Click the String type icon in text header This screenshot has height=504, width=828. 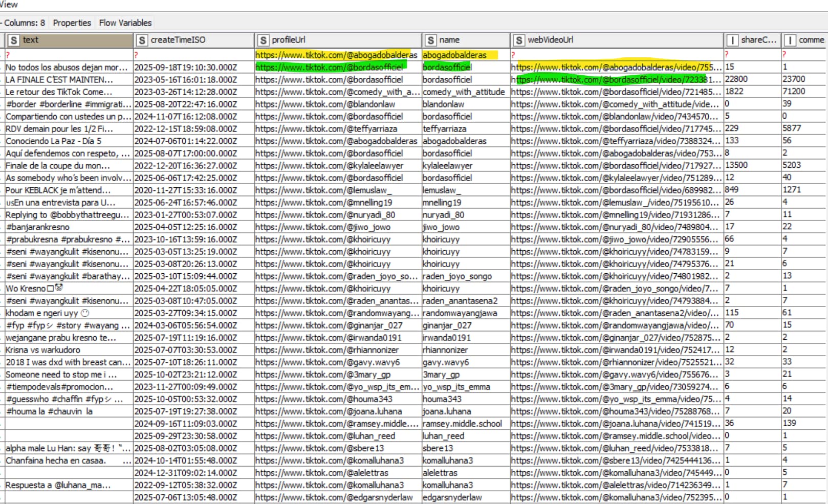(14, 40)
